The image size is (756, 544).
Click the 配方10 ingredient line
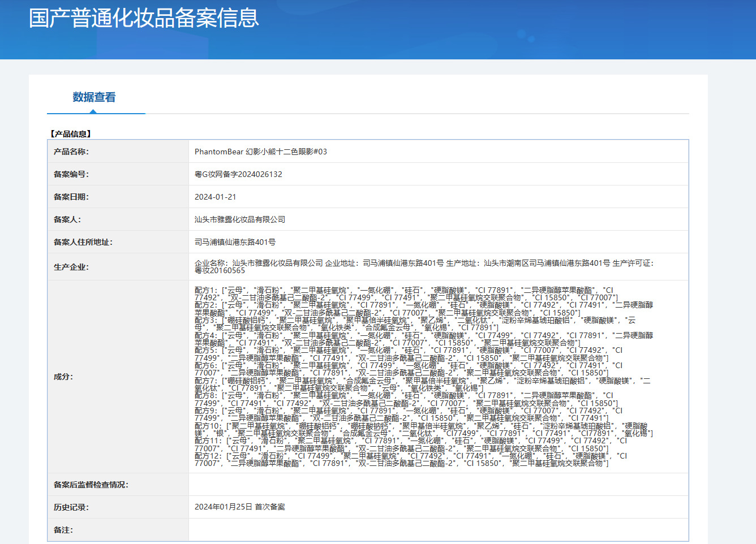pyautogui.click(x=424, y=430)
